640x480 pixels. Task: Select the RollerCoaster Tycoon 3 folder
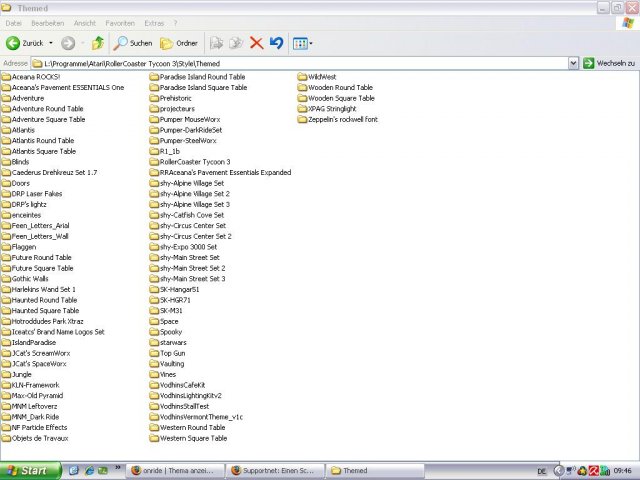[x=190, y=162]
